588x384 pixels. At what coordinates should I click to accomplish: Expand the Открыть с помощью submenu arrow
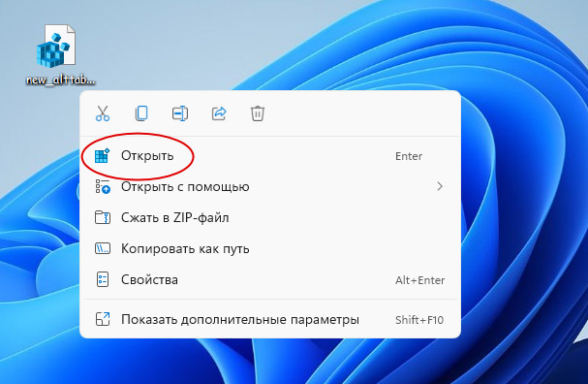440,186
